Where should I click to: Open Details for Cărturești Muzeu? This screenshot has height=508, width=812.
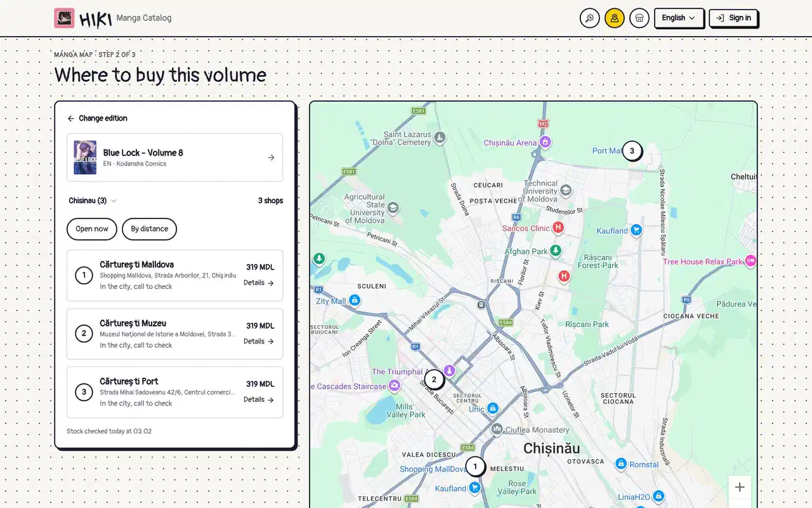click(x=259, y=341)
